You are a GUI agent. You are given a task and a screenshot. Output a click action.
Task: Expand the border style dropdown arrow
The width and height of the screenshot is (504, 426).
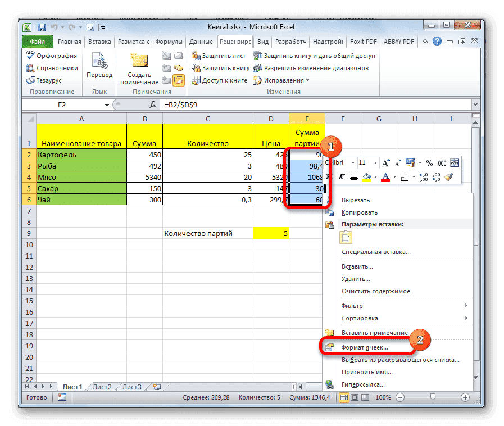(x=414, y=176)
